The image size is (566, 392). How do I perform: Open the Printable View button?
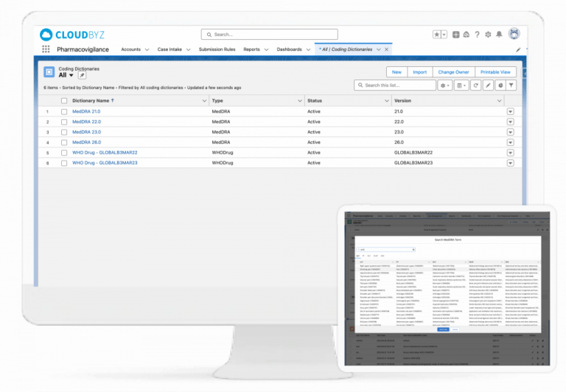(495, 71)
